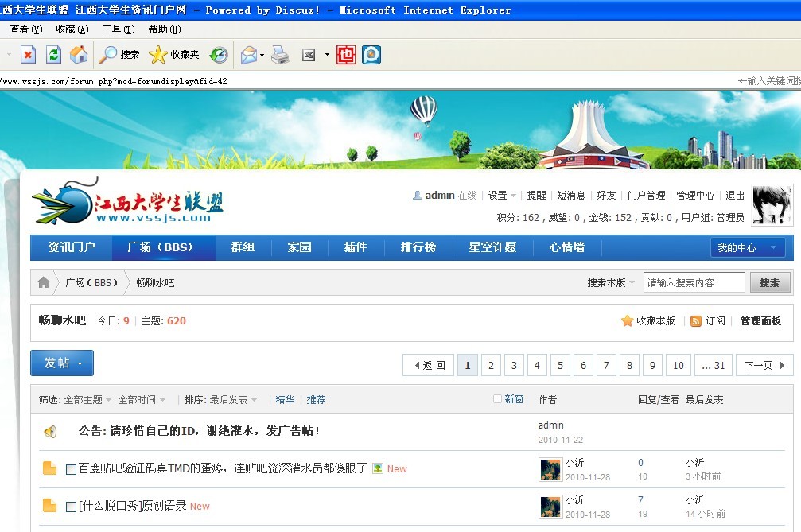Screen dimensions: 801x532
Task: Click the forum home icon in breadcrumb
Action: [x=44, y=282]
